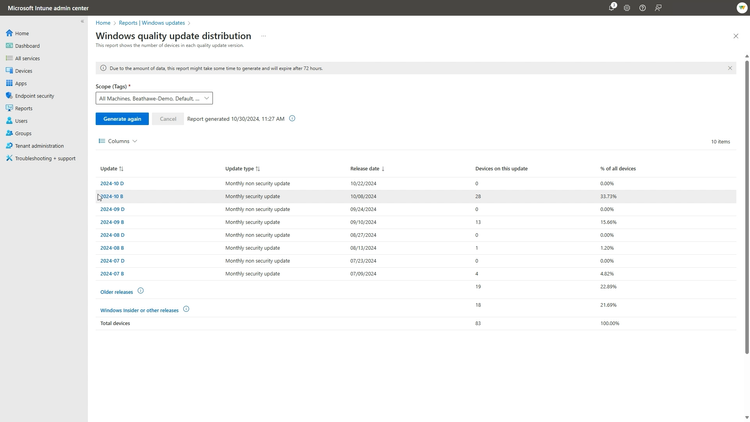This screenshot has width=750, height=422.
Task: Click the info icon beside report generated time
Action: tap(292, 119)
